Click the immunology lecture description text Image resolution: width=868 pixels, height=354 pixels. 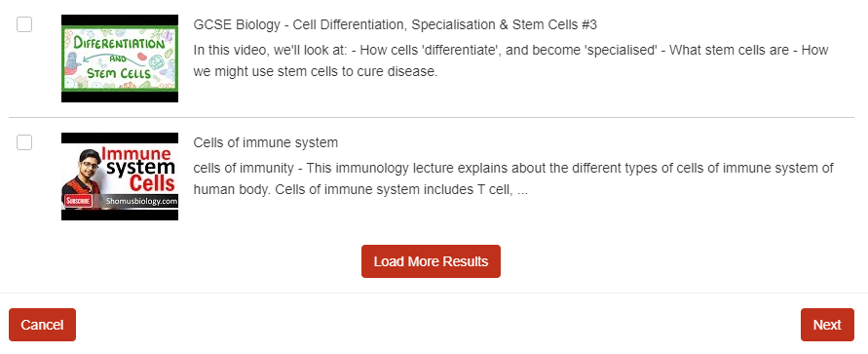pyautogui.click(x=513, y=178)
